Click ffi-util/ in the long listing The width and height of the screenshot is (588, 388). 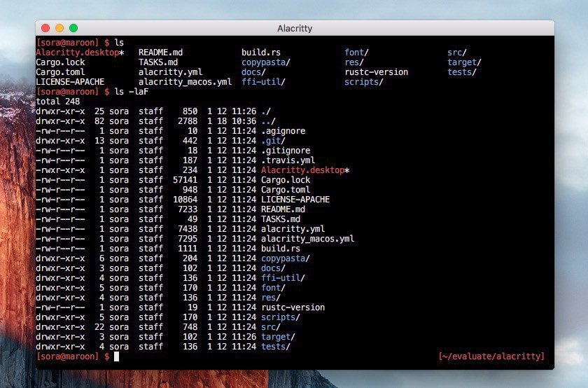(283, 277)
